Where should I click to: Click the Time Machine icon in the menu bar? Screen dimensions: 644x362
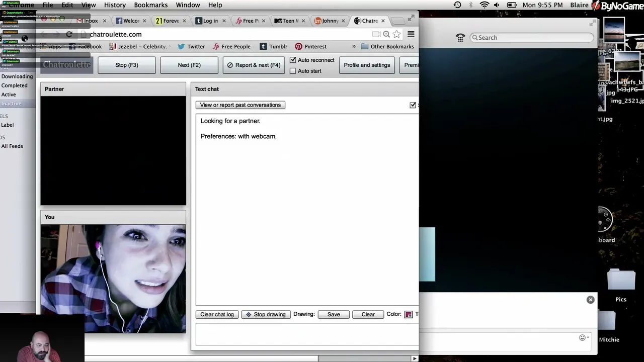[x=457, y=5]
